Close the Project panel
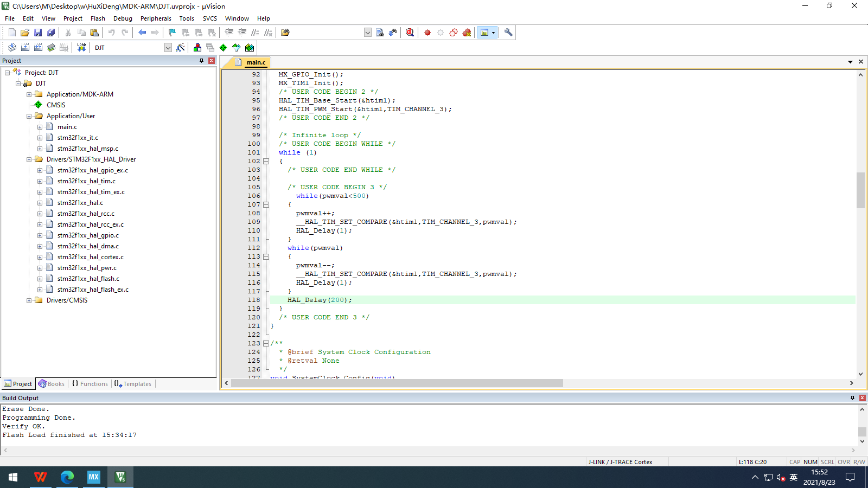This screenshot has height=488, width=868. point(212,61)
